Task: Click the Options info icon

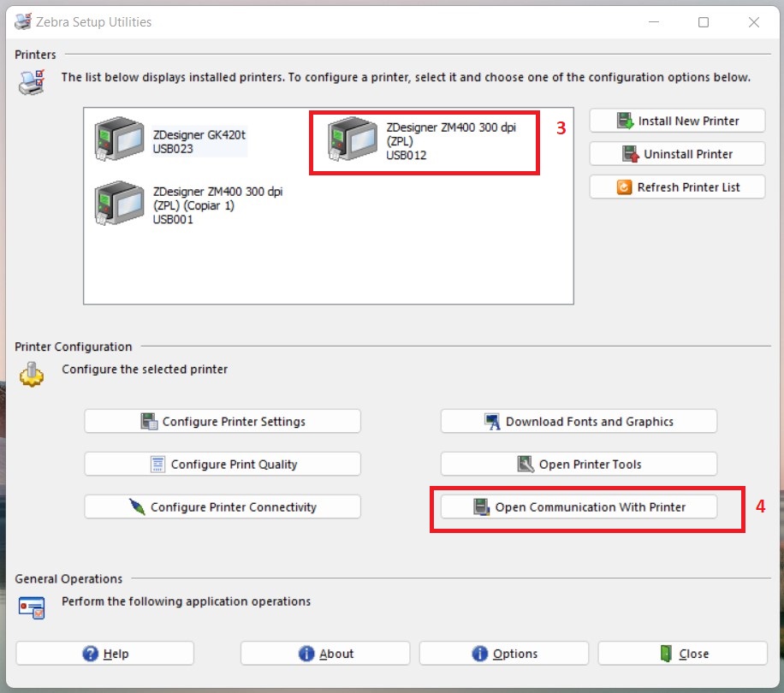Action: (479, 654)
